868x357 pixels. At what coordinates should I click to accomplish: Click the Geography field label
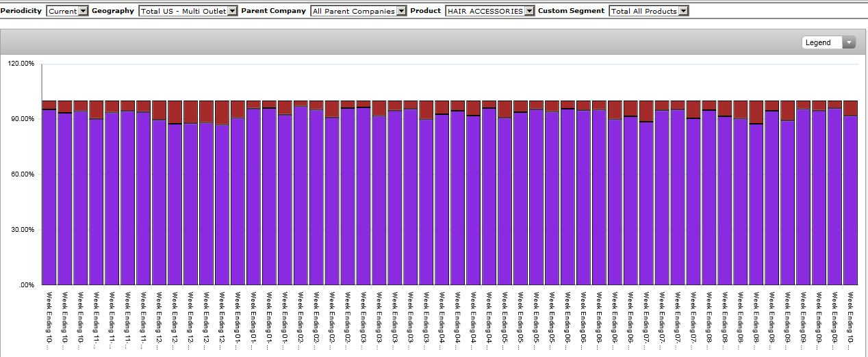pos(113,11)
